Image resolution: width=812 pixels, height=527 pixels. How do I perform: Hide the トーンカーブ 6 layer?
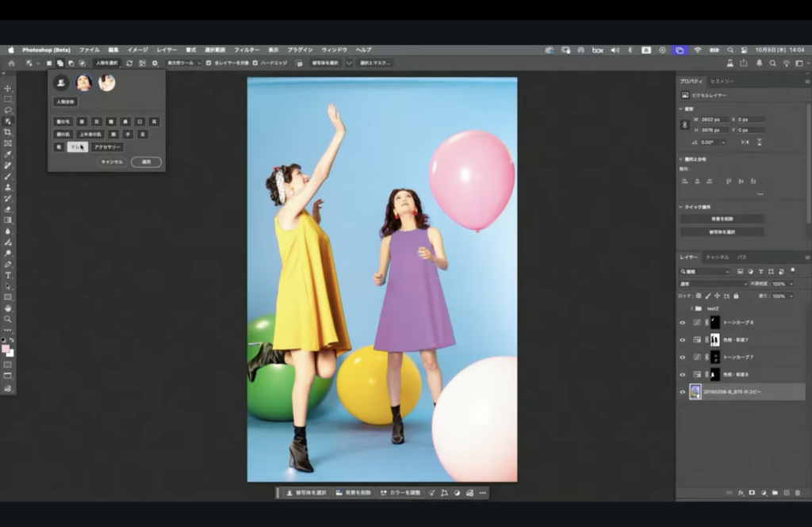coord(682,323)
